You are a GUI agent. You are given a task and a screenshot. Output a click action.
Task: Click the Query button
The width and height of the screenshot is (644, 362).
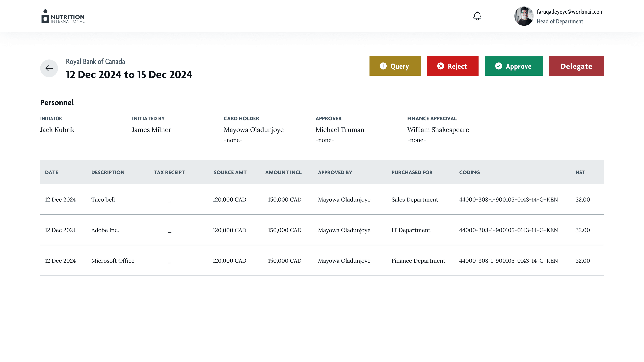coord(395,66)
